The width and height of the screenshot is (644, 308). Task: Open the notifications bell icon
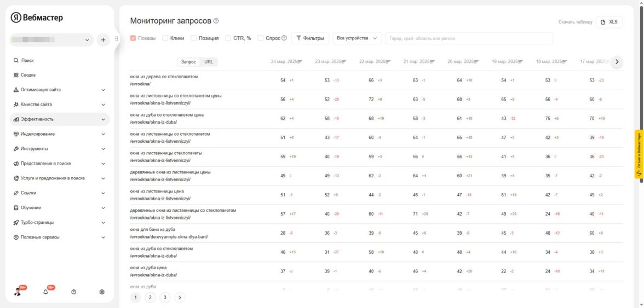pyautogui.click(x=45, y=292)
